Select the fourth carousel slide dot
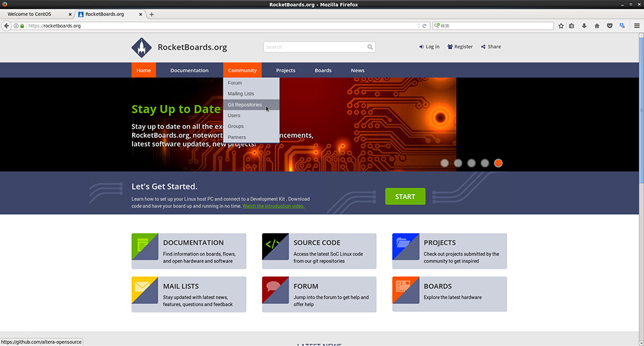 tap(485, 163)
